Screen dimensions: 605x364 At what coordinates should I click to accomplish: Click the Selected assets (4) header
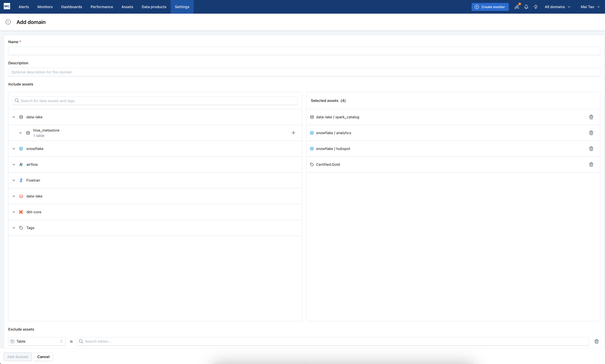click(328, 100)
